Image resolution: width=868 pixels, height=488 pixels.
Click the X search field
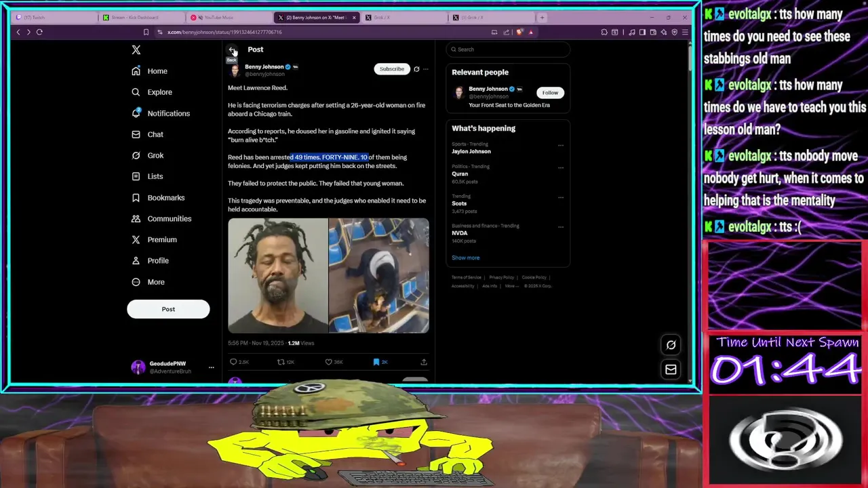508,49
